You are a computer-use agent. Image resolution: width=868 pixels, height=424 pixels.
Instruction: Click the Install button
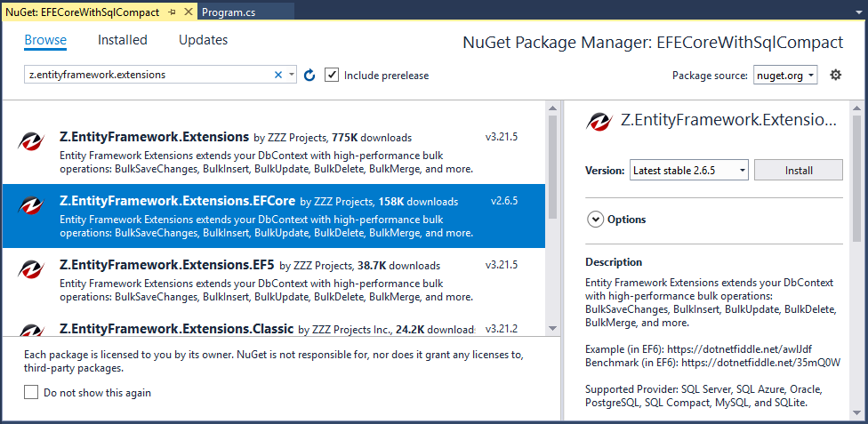click(799, 171)
